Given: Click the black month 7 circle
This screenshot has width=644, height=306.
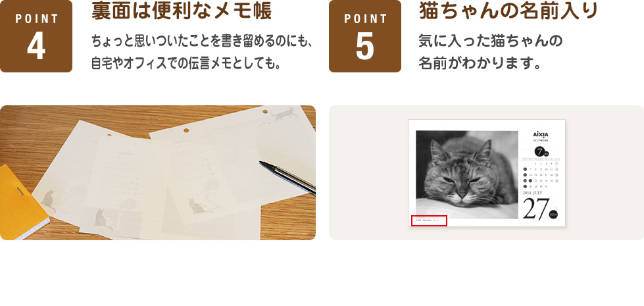Looking at the screenshot, I should [541, 151].
